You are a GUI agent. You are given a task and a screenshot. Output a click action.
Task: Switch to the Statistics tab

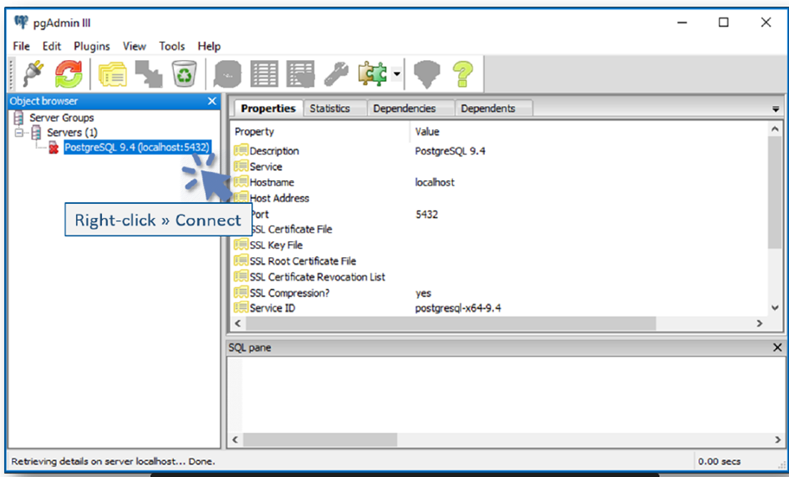tap(329, 108)
